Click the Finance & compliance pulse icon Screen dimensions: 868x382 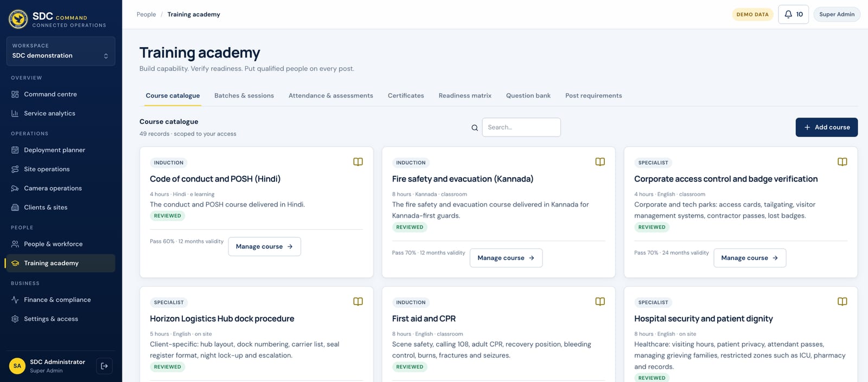coord(15,300)
